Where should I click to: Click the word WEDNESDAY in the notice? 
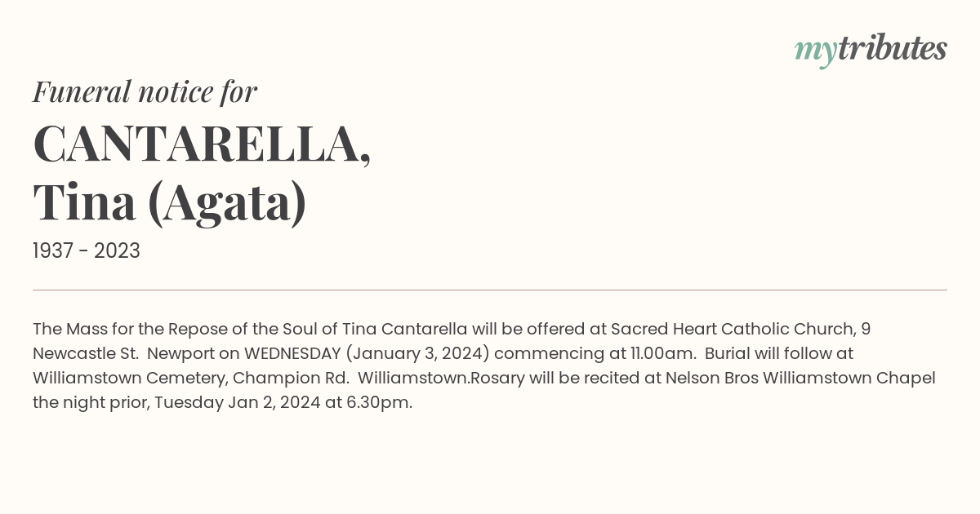pyautogui.click(x=292, y=354)
